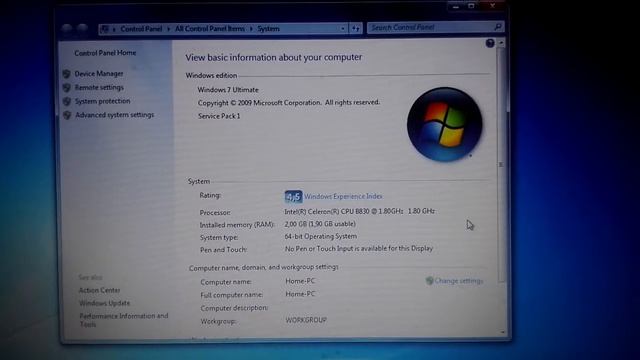
Task: Click the help question mark icon
Action: point(490,43)
